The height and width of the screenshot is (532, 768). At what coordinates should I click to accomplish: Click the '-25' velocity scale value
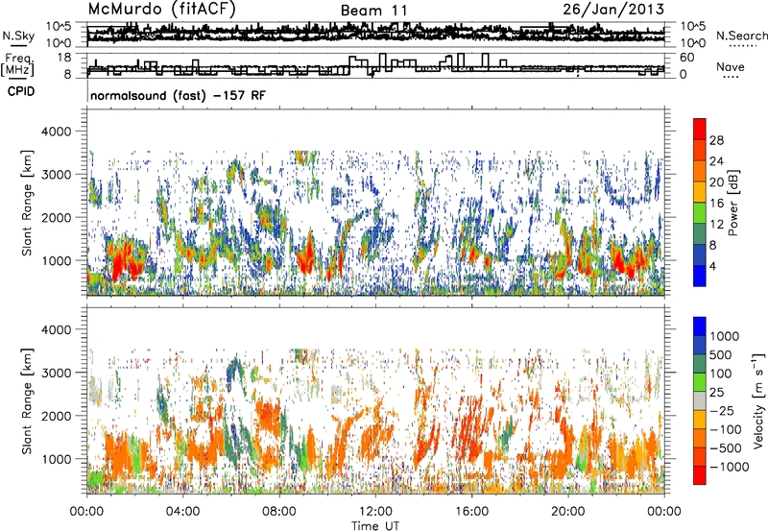point(722,410)
